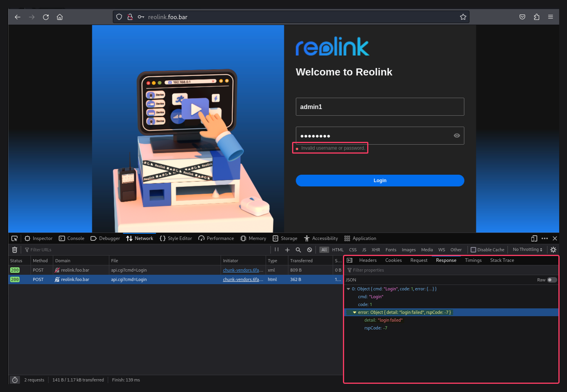Click the Filter properties input field
The height and width of the screenshot is (392, 567).
coord(452,270)
